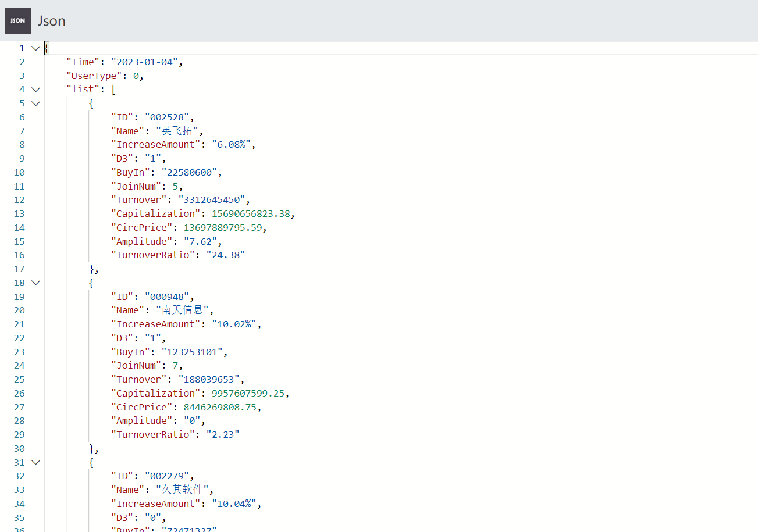
Task: Click the JSON logo icon
Action: [17, 20]
